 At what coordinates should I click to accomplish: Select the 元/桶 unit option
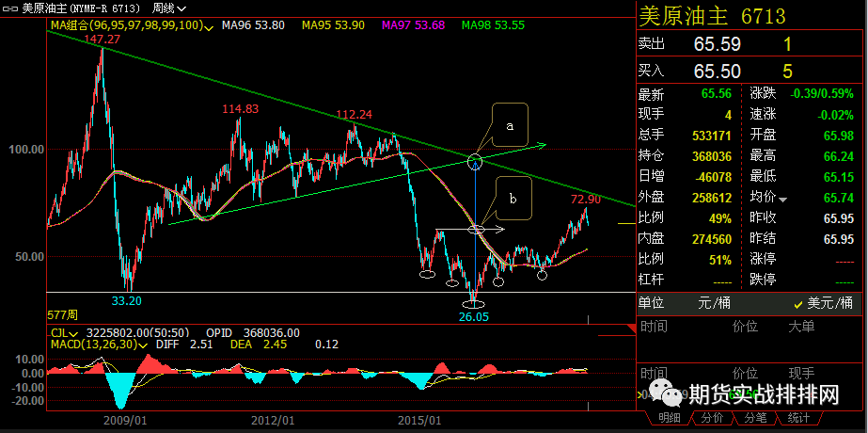tap(715, 303)
